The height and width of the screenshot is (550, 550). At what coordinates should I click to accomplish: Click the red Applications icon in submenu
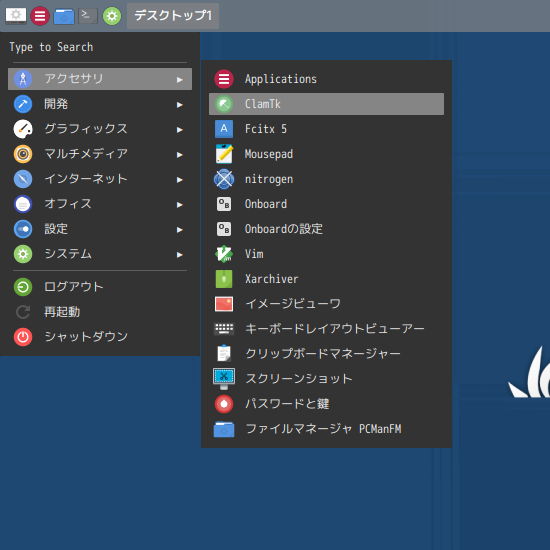coord(224,79)
